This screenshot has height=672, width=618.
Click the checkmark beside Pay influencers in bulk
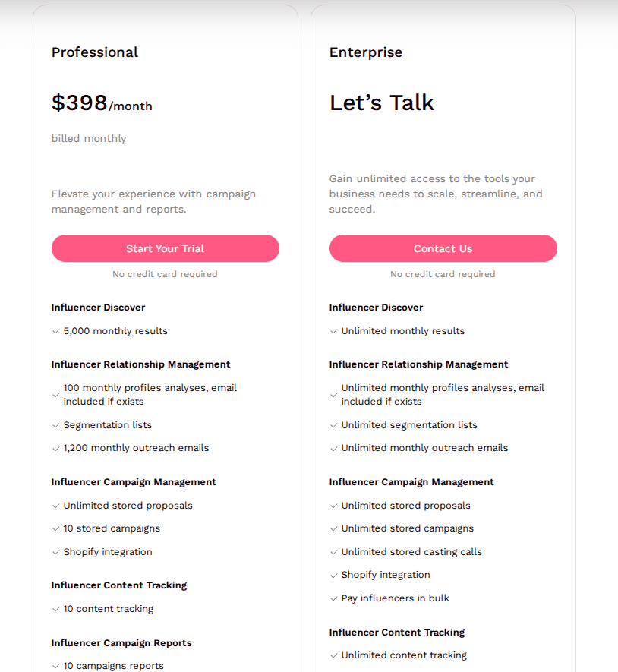pyautogui.click(x=334, y=598)
